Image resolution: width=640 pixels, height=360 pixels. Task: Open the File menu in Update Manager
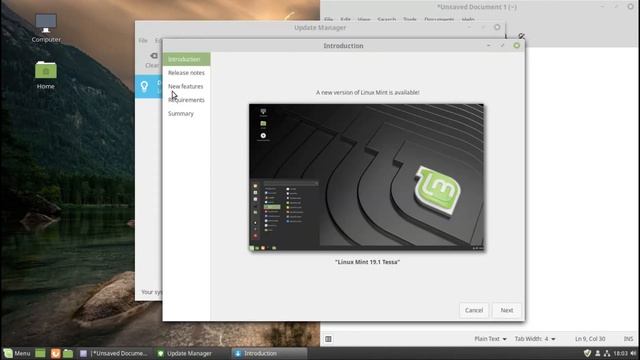coord(143,40)
